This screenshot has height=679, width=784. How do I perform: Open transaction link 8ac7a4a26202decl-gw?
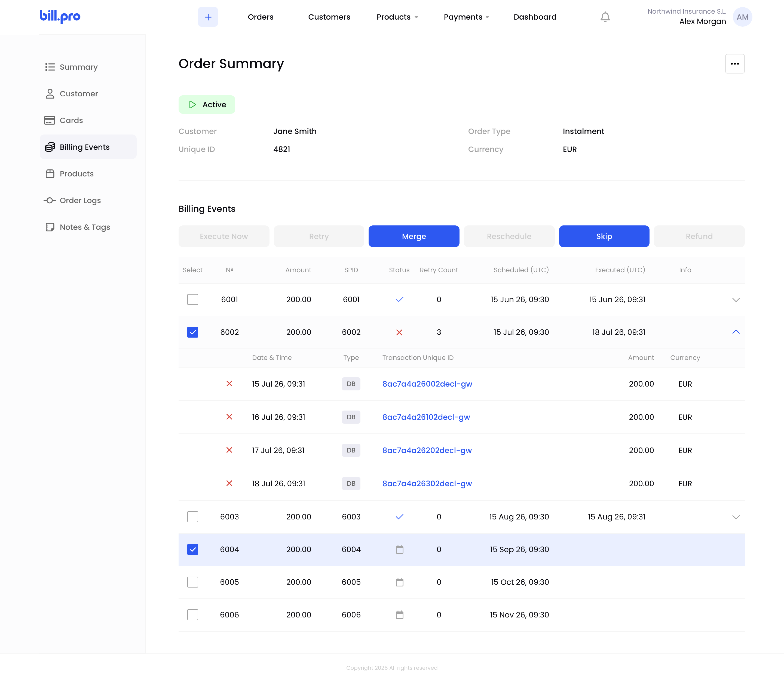(427, 450)
